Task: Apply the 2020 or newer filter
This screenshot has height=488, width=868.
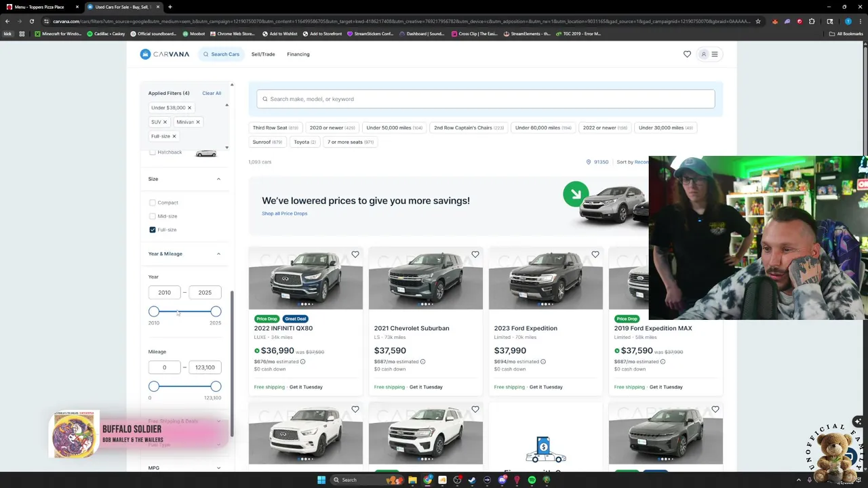Action: pyautogui.click(x=332, y=127)
